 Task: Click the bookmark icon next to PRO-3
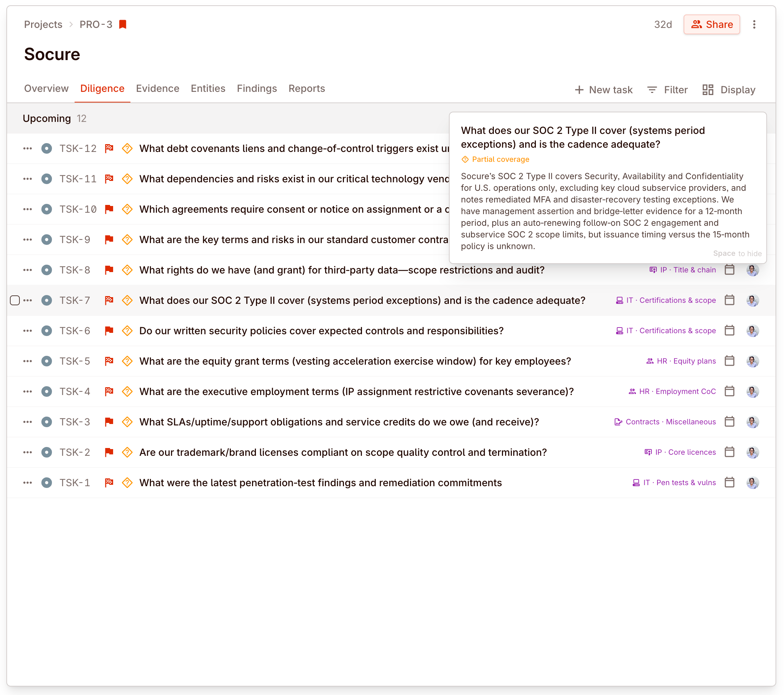(x=123, y=24)
